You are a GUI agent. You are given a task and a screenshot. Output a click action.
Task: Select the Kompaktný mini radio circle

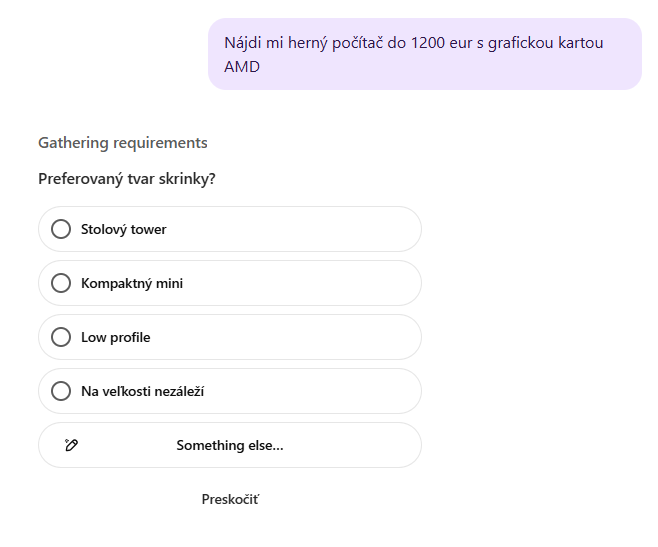pyautogui.click(x=60, y=283)
